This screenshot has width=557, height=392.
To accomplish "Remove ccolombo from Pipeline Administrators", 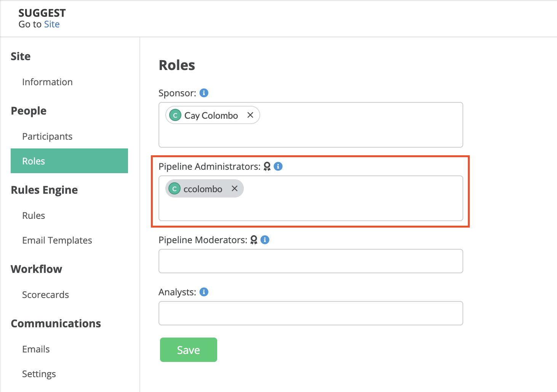I will (x=235, y=188).
